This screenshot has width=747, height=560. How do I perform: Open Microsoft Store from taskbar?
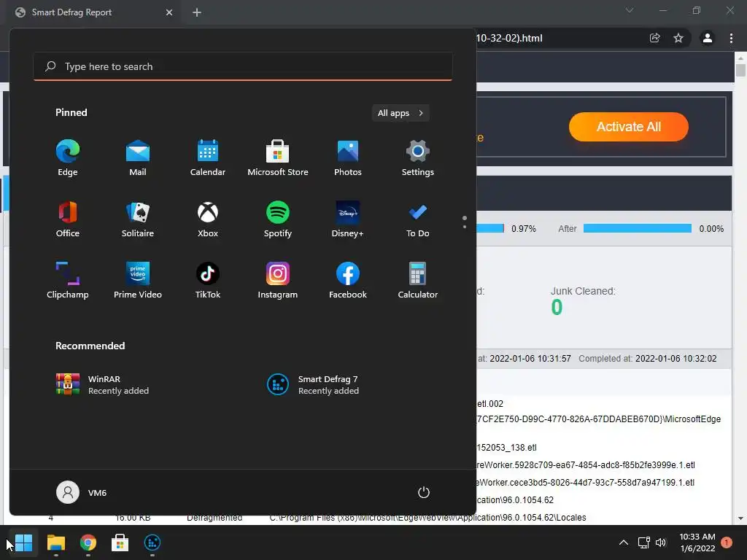pos(120,542)
